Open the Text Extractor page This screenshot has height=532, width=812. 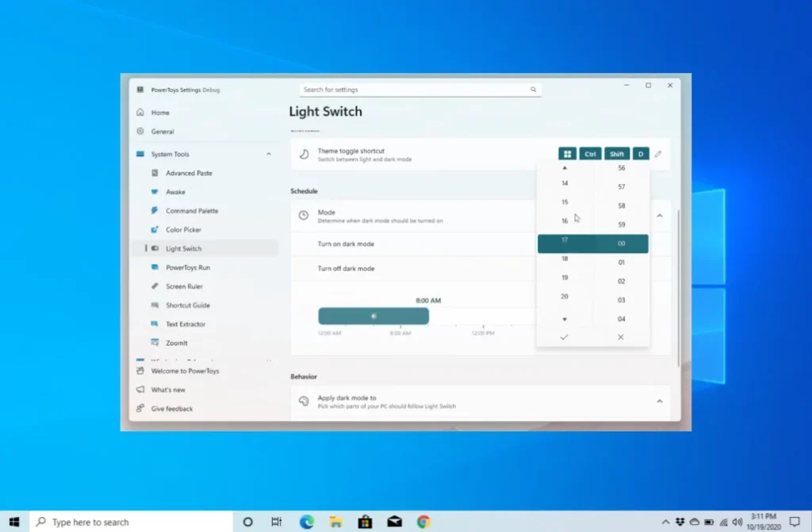[186, 324]
